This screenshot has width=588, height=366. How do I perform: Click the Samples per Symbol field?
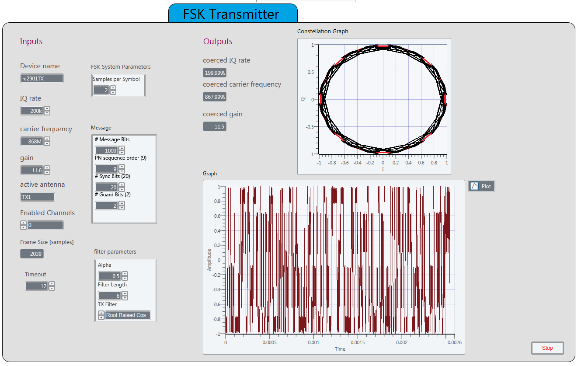click(x=101, y=90)
